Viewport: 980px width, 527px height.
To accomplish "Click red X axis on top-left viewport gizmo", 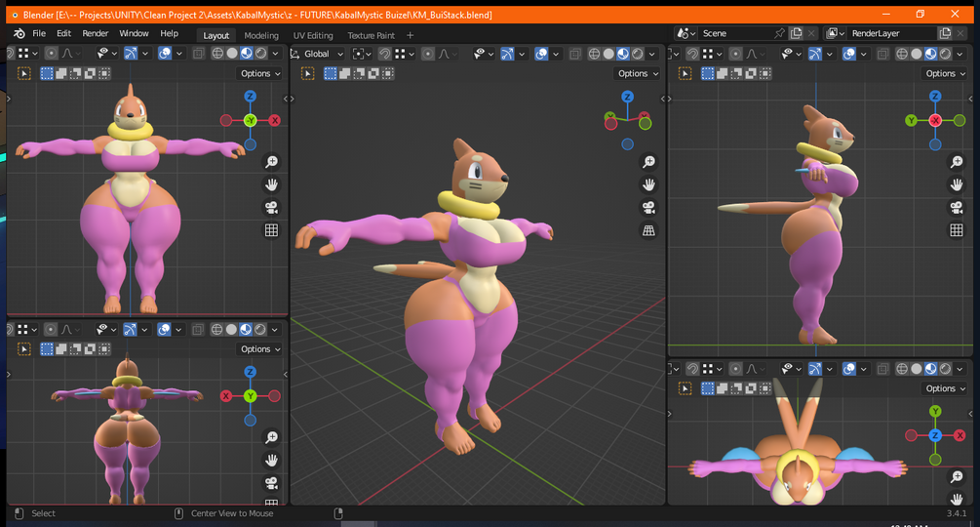I will (x=274, y=121).
